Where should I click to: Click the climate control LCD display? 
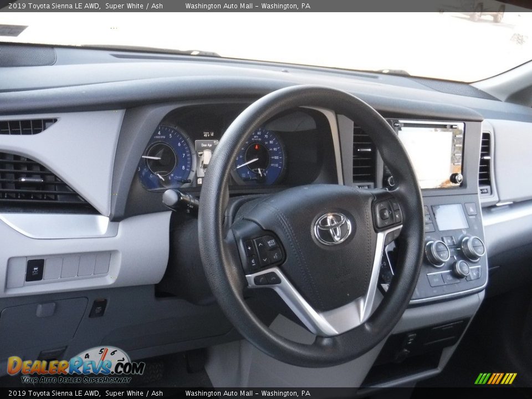tap(450, 217)
